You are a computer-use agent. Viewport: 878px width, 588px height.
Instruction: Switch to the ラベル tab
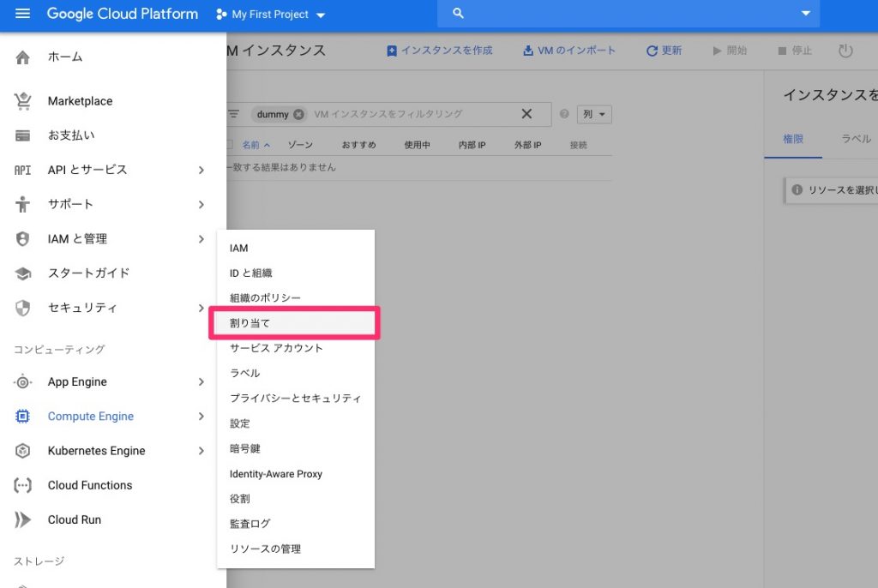856,139
